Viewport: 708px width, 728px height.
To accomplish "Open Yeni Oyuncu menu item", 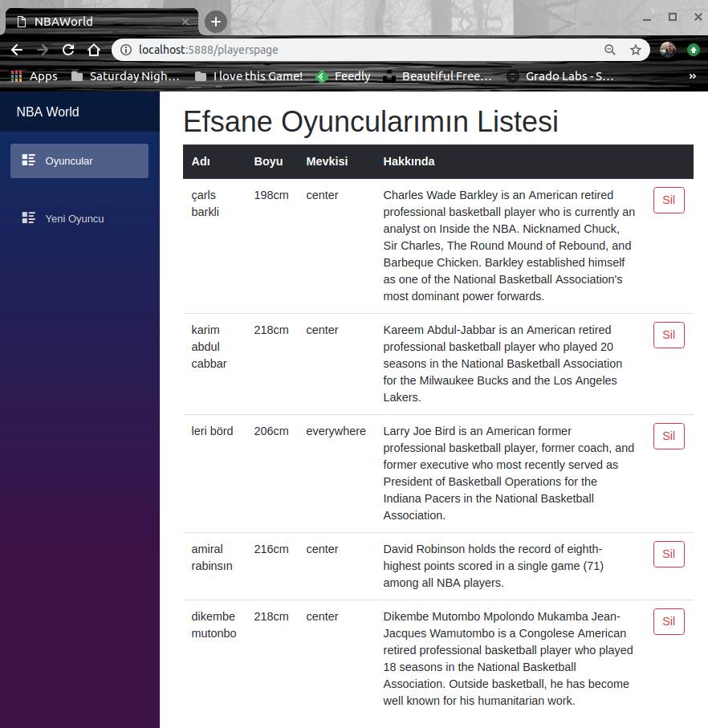I will [75, 218].
